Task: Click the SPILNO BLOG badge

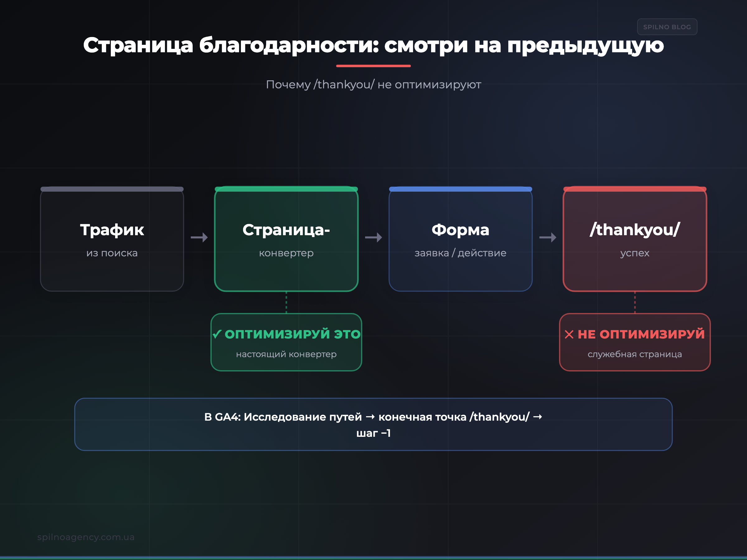Action: [667, 27]
